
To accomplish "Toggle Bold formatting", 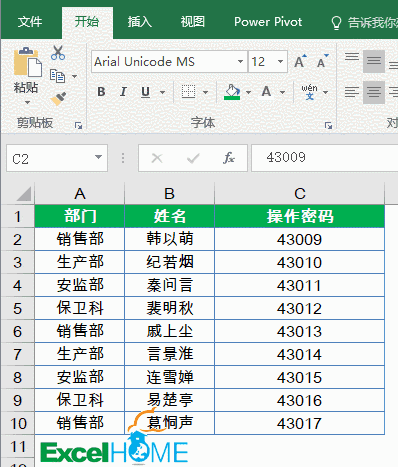I will pyautogui.click(x=101, y=92).
